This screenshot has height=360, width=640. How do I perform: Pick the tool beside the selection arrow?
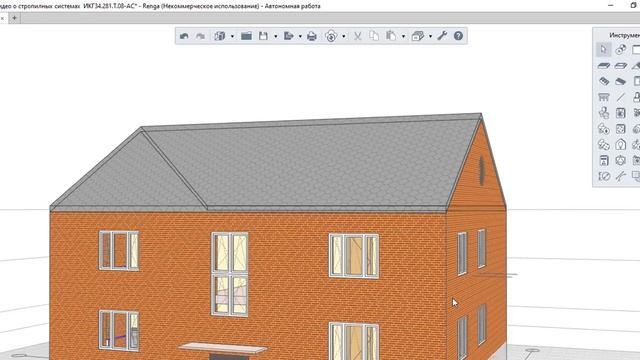click(620, 49)
